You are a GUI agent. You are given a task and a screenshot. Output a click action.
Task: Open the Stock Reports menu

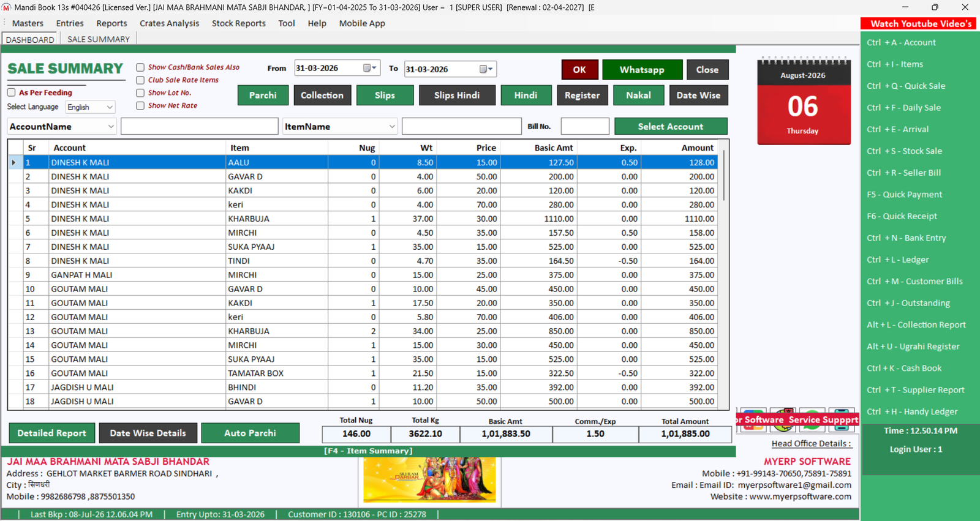(x=239, y=23)
